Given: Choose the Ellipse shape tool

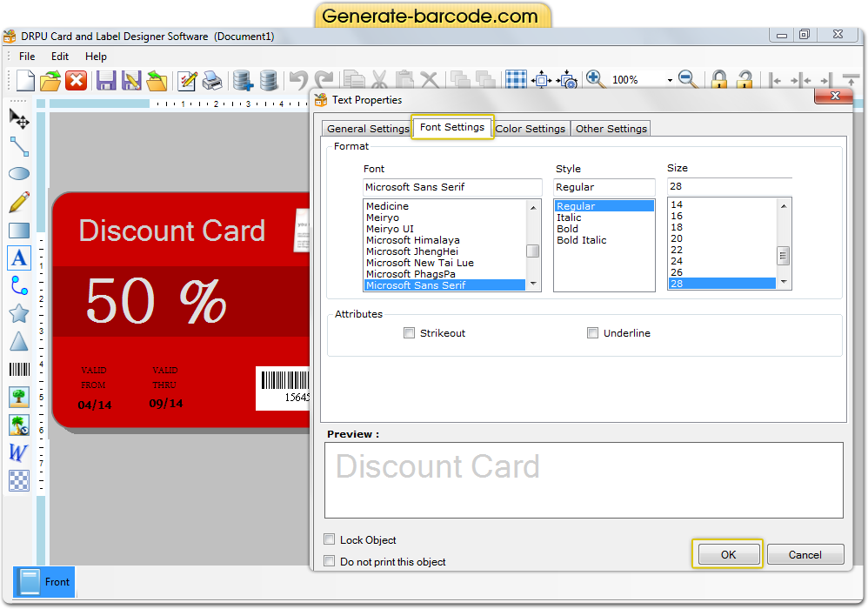Looking at the screenshot, I should point(19,174).
